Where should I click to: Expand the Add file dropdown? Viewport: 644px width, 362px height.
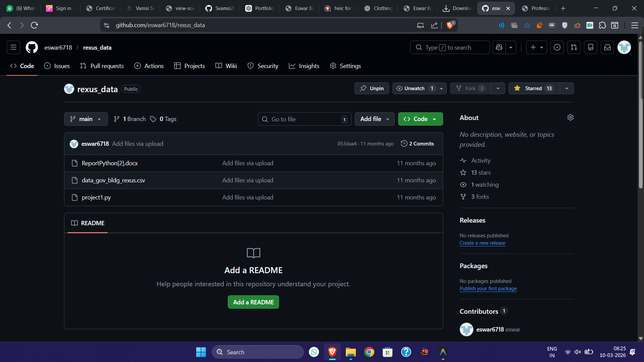pyautogui.click(x=375, y=119)
